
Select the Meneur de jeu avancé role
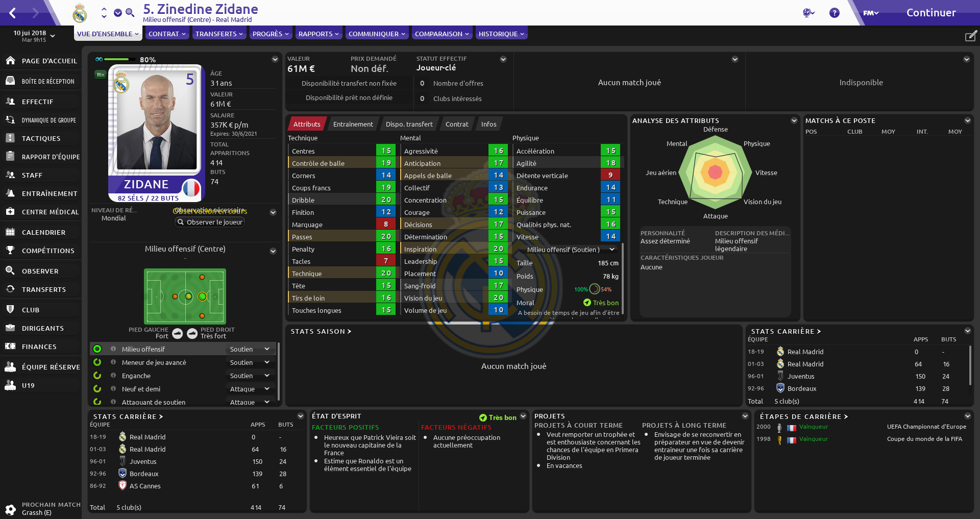[x=97, y=362]
